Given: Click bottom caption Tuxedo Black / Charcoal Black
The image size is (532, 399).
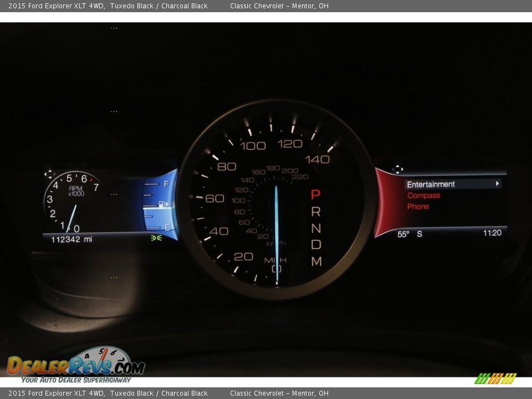Looking at the screenshot, I should (x=159, y=393).
